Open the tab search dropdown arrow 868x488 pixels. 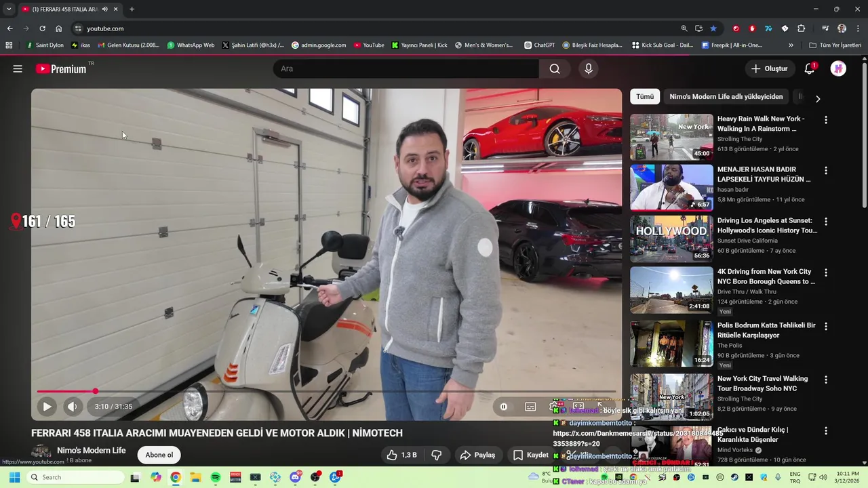pos(9,9)
